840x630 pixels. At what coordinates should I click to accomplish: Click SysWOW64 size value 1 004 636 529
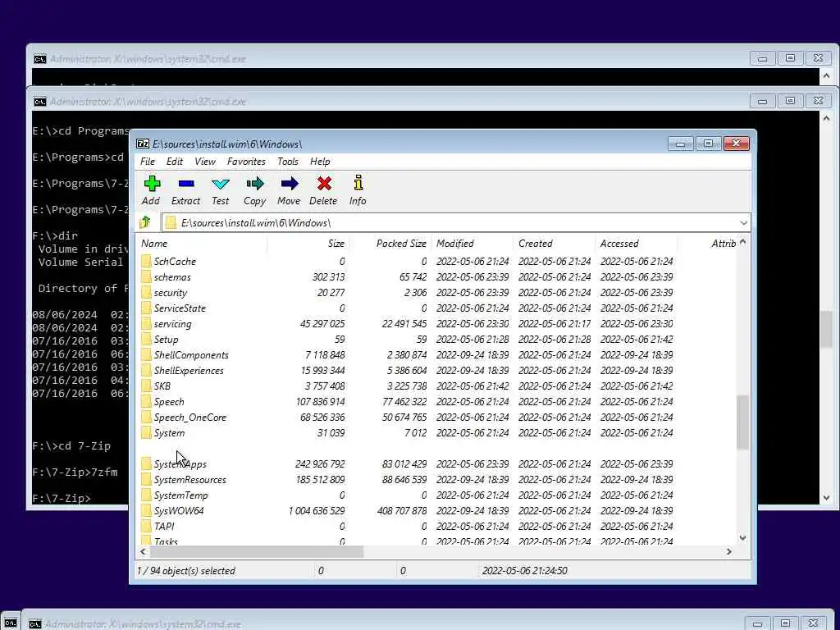(317, 510)
